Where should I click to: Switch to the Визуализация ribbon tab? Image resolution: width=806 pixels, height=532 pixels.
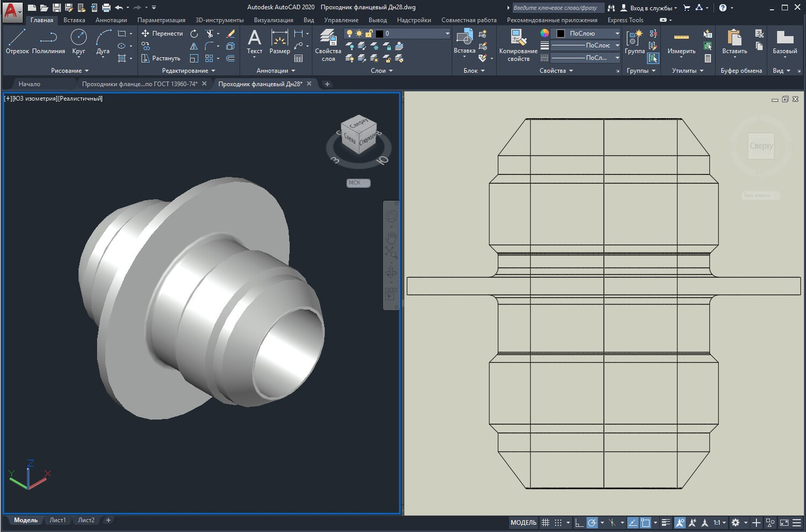click(x=274, y=20)
